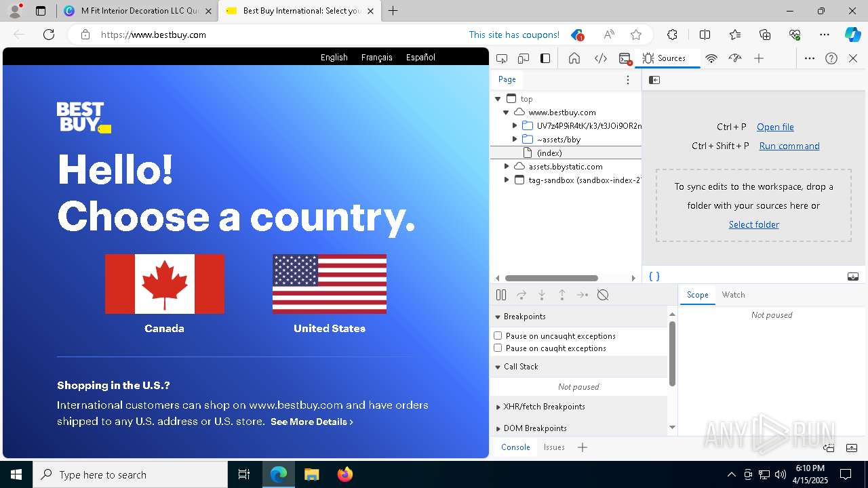Screen dimensions: 868x488
Task: Open DevTools customize three-dot menu
Action: tap(810, 58)
